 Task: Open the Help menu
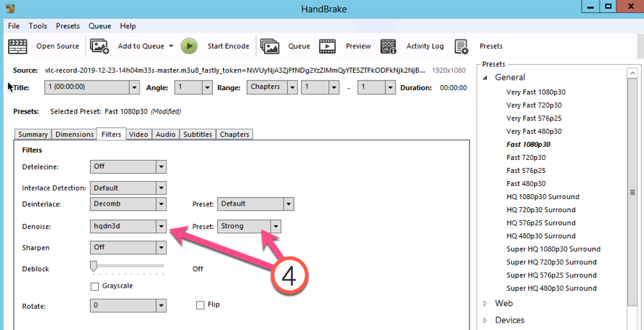tap(128, 26)
